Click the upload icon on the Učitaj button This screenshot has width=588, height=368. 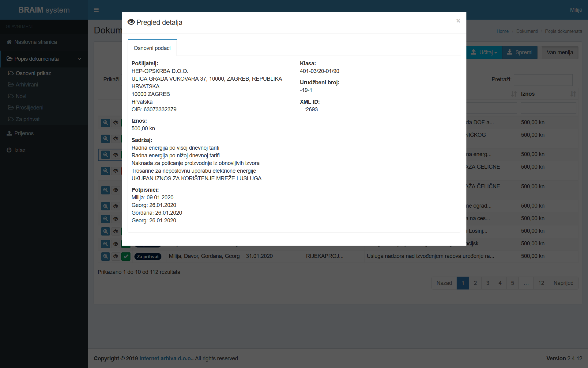[473, 52]
